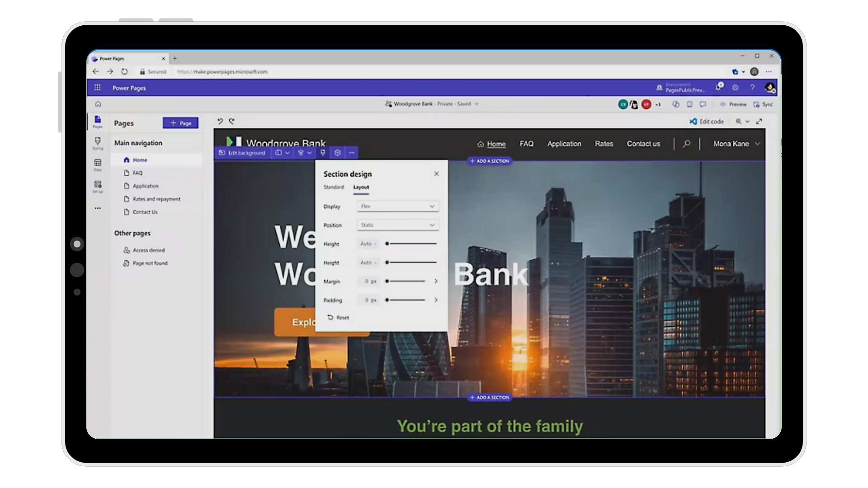This screenshot has width=868, height=488.
Task: Click the section styling brush icon
Action: coord(323,153)
